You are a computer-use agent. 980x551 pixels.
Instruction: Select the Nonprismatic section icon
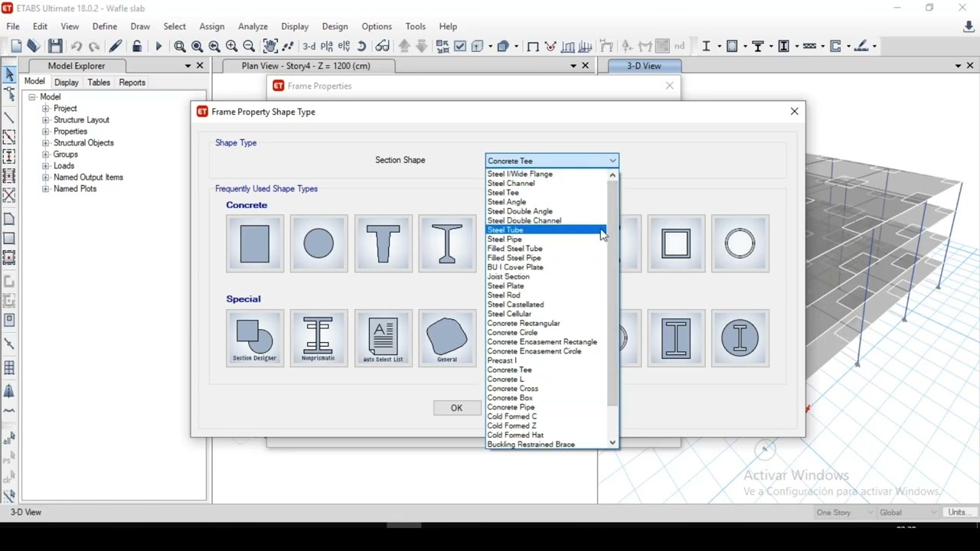pyautogui.click(x=318, y=338)
